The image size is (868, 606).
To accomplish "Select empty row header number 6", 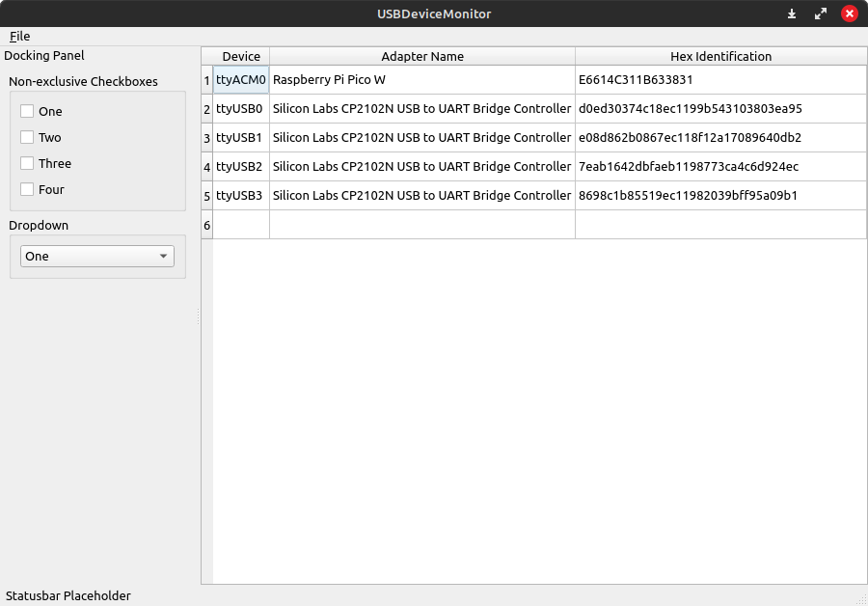I will 207,225.
